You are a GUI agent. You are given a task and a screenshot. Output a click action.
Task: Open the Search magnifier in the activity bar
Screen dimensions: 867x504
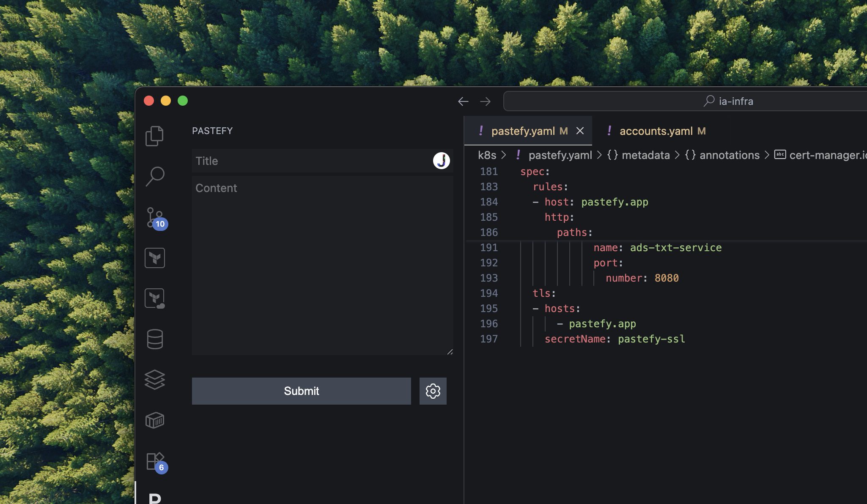pyautogui.click(x=155, y=176)
